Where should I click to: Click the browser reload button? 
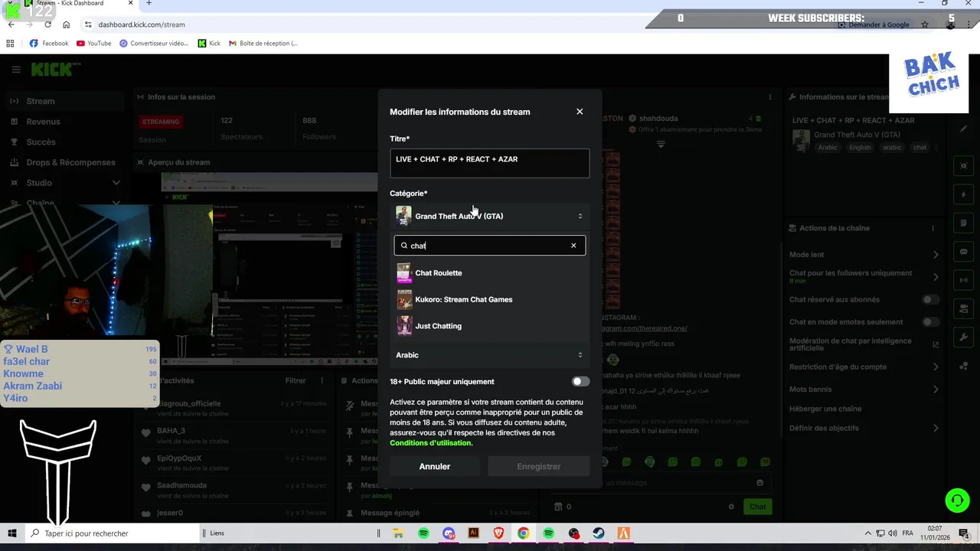(48, 24)
